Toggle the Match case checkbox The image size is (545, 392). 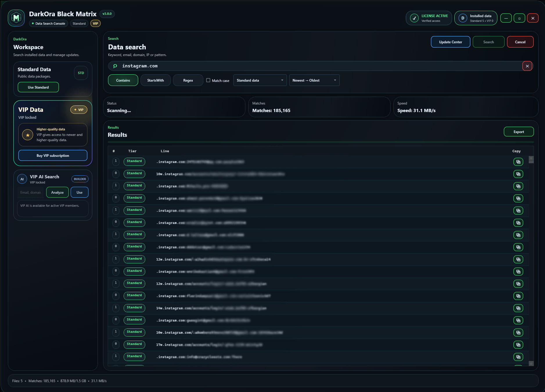click(208, 80)
